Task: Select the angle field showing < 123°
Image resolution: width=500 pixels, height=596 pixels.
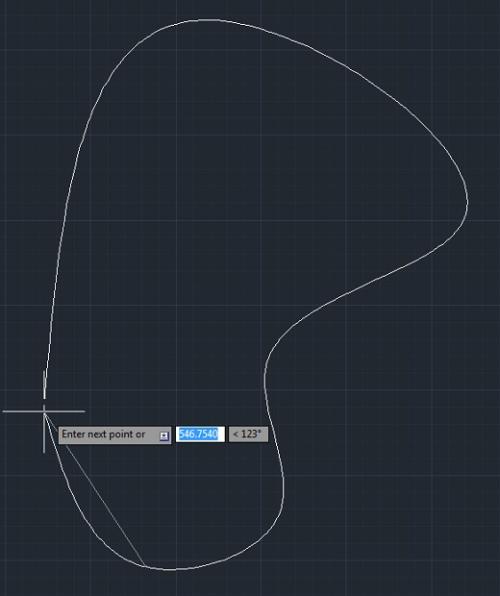Action: (248, 434)
